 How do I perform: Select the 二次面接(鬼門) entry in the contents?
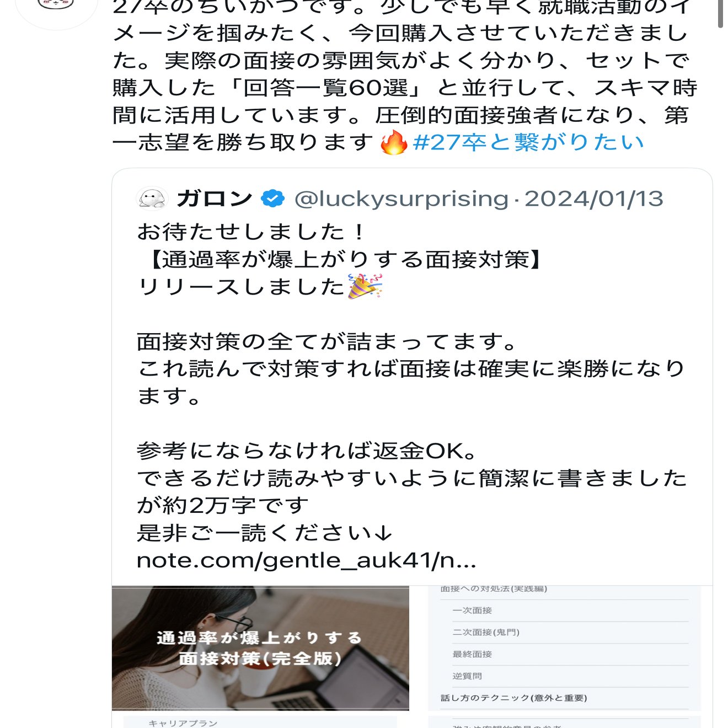tap(486, 632)
